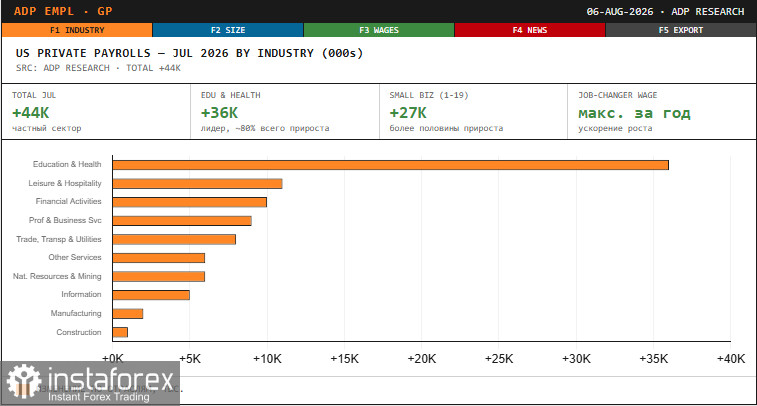
Task: Click the +15K axis tick
Action: click(344, 359)
